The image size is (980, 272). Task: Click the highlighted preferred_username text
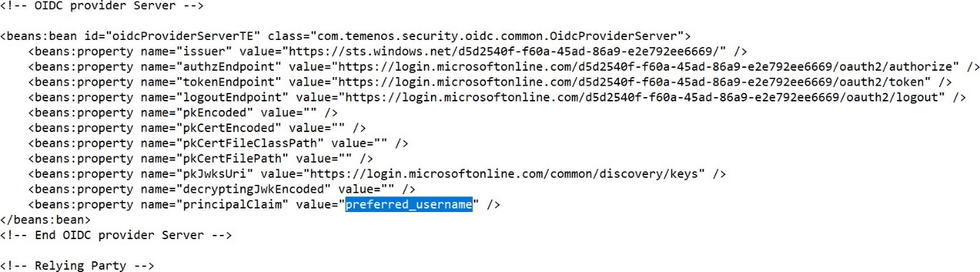(x=409, y=205)
